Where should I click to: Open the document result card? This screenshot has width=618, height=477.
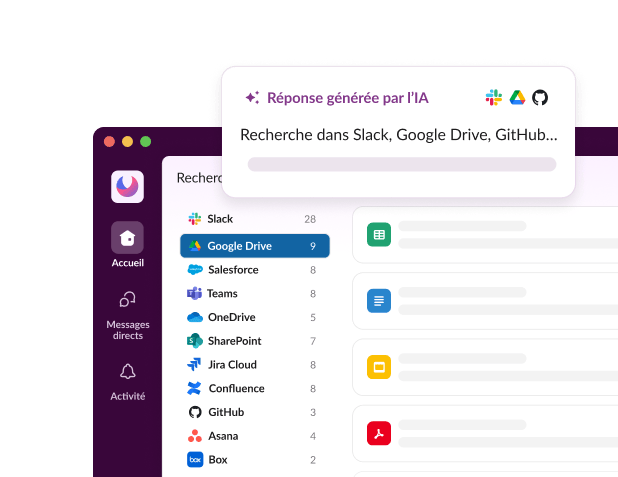[485, 301]
